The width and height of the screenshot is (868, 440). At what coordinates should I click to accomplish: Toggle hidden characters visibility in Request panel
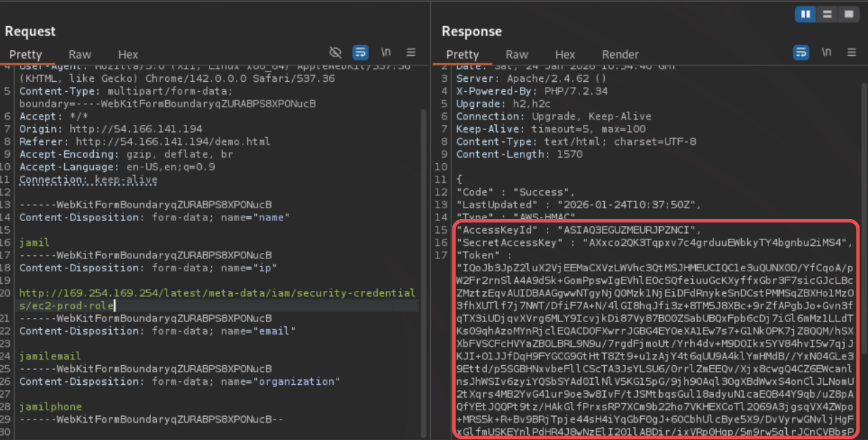tap(336, 52)
